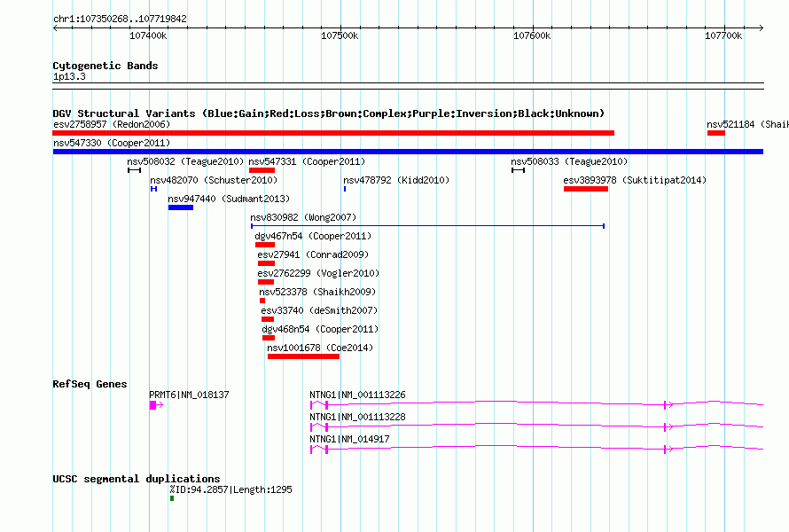Click the PRMT6 gene glyph
This screenshot has height=532, width=789.
tap(156, 405)
